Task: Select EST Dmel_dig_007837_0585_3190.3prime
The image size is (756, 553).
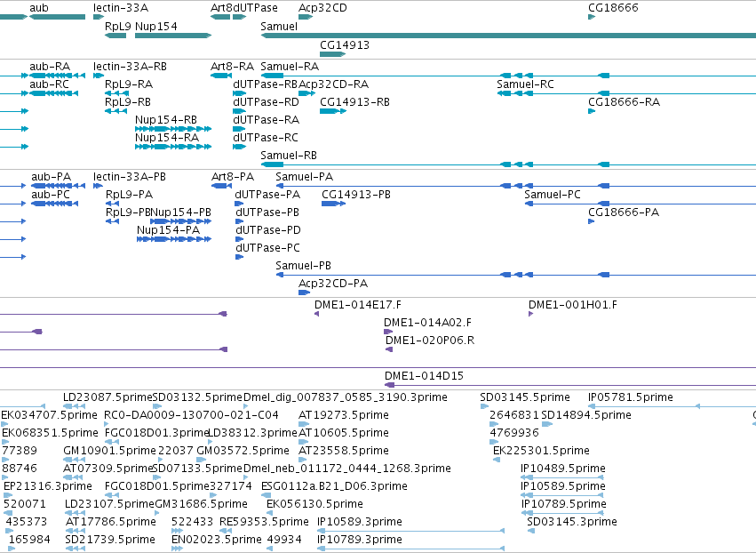Action: (x=346, y=397)
